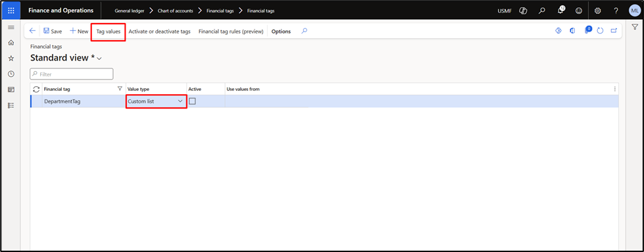644x252 pixels.
Task: Open Modules list icon in sidebar
Action: click(11, 105)
